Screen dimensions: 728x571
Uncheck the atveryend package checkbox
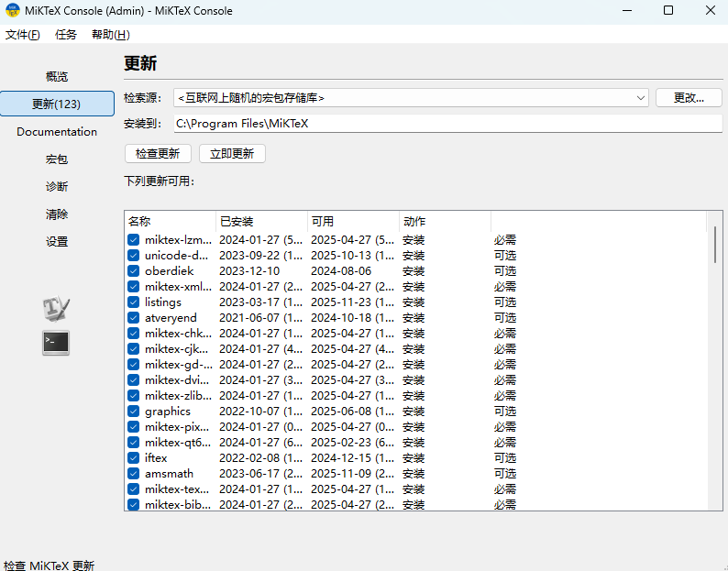click(133, 318)
